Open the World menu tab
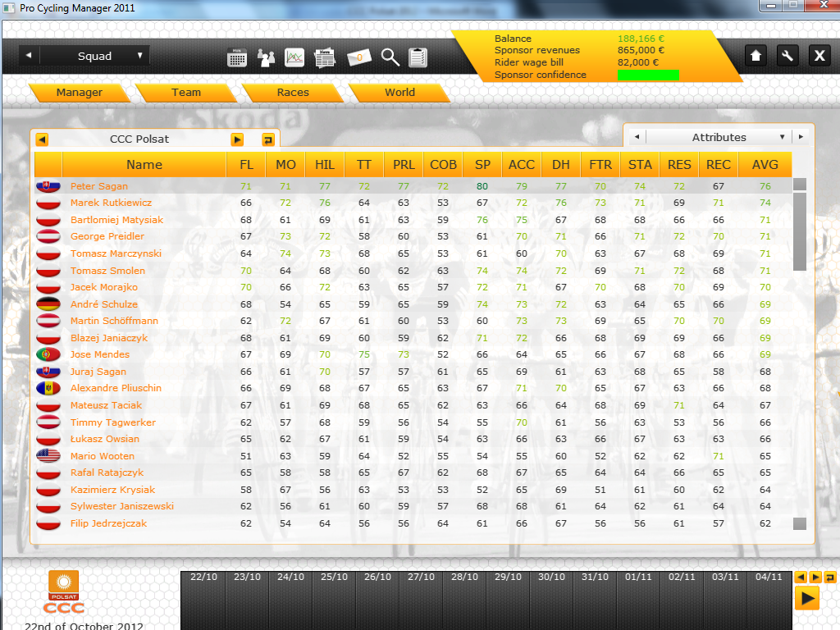The width and height of the screenshot is (840, 630). pyautogui.click(x=399, y=92)
